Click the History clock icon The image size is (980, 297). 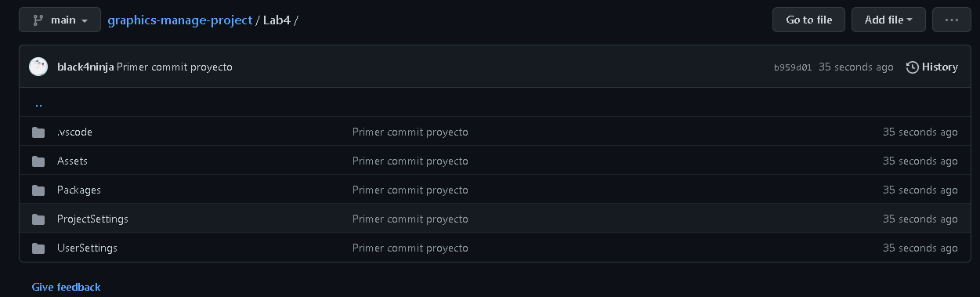pyautogui.click(x=913, y=67)
